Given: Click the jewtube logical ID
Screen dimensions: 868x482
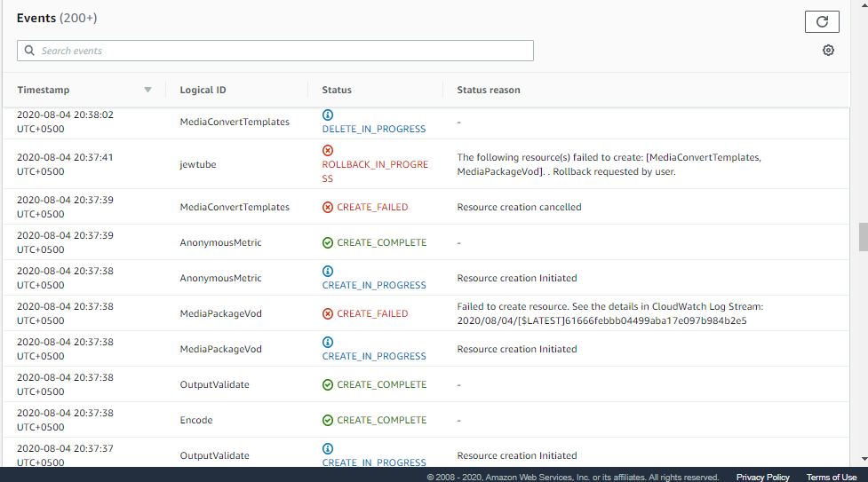Looking at the screenshot, I should tap(197, 164).
